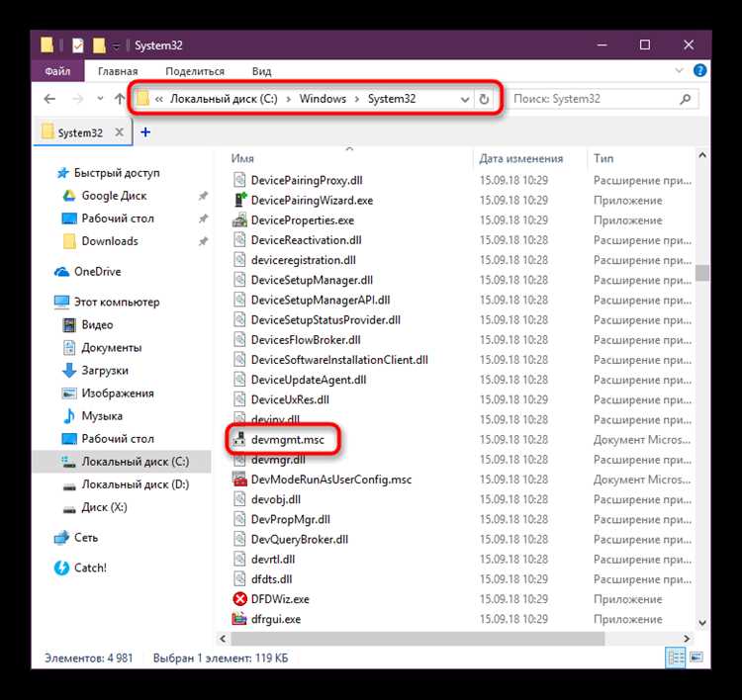742x700 pixels.
Task: Click scroll down arrow of file list
Action: tap(702, 623)
